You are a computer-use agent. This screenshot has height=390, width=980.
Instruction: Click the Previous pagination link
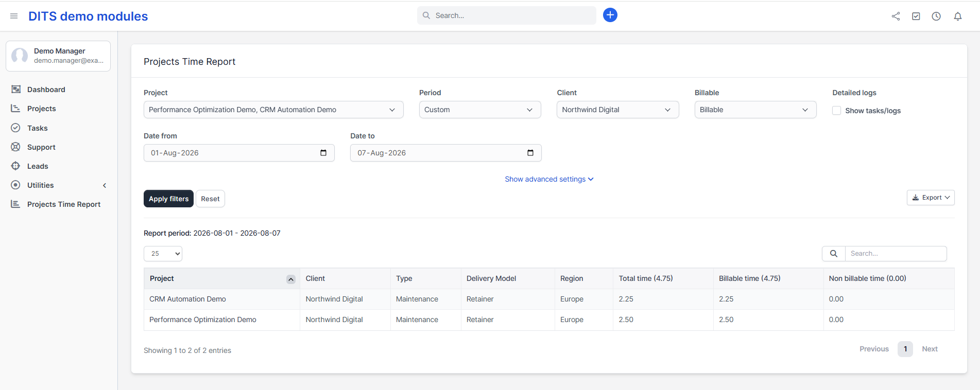coord(874,349)
